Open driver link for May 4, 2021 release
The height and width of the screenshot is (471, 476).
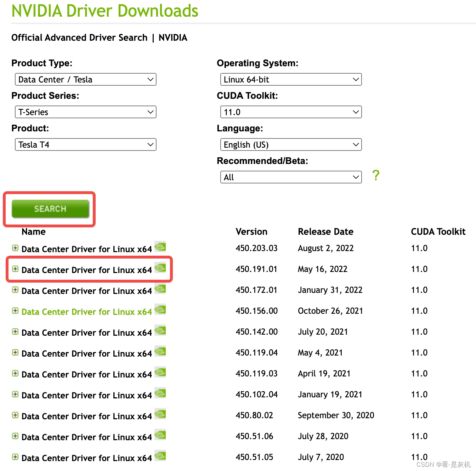[x=87, y=353]
